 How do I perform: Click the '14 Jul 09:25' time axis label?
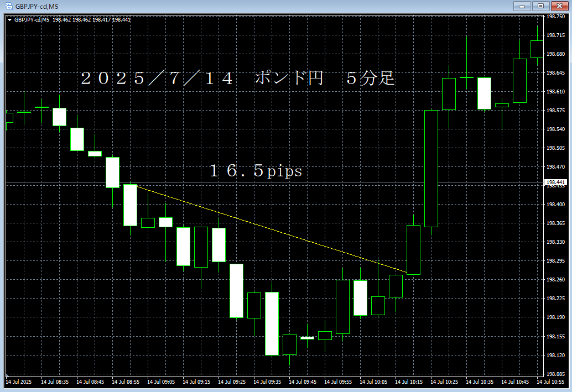pos(232,382)
